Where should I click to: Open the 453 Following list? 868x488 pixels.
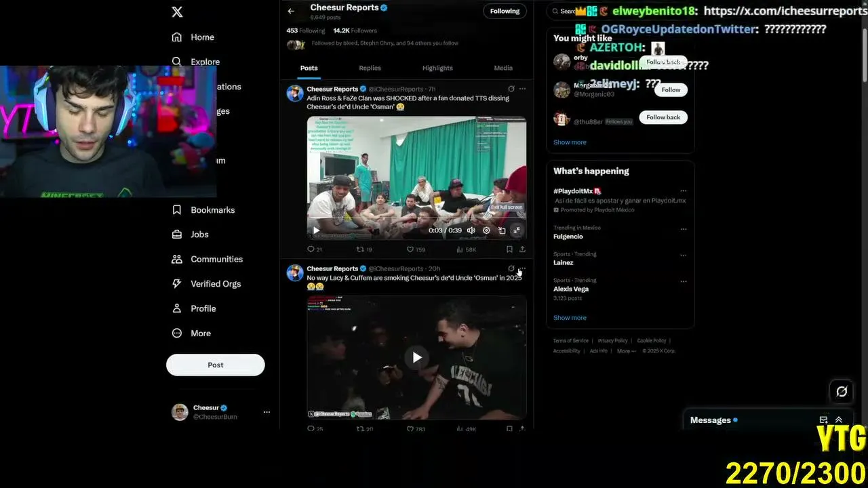tap(306, 30)
